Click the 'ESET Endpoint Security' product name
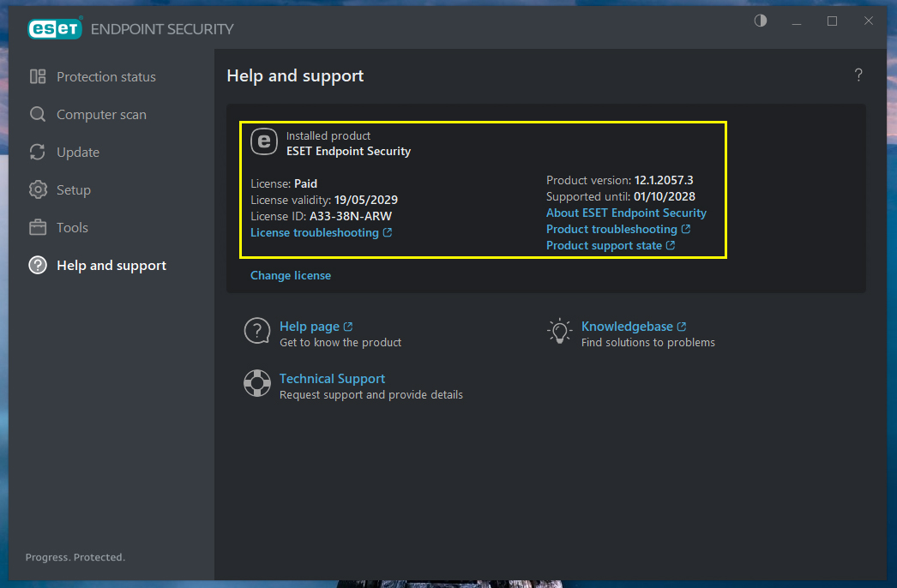The height and width of the screenshot is (588, 897). point(348,152)
